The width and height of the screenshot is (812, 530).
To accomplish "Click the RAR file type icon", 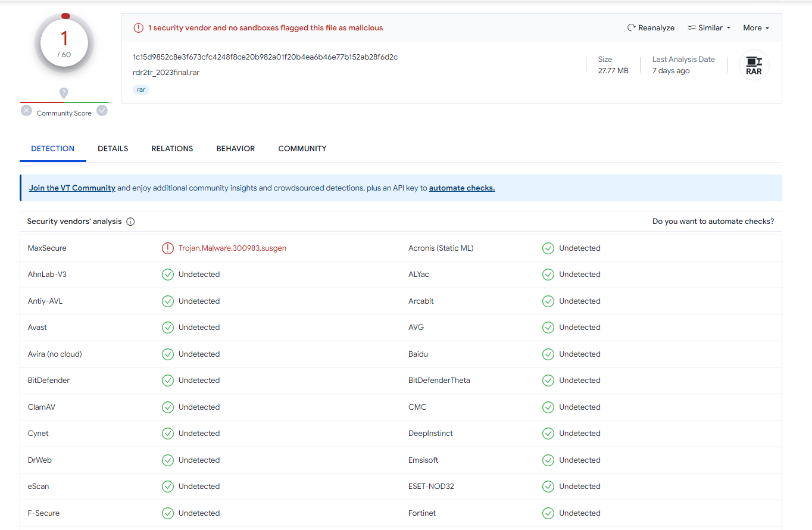I will tap(754, 65).
